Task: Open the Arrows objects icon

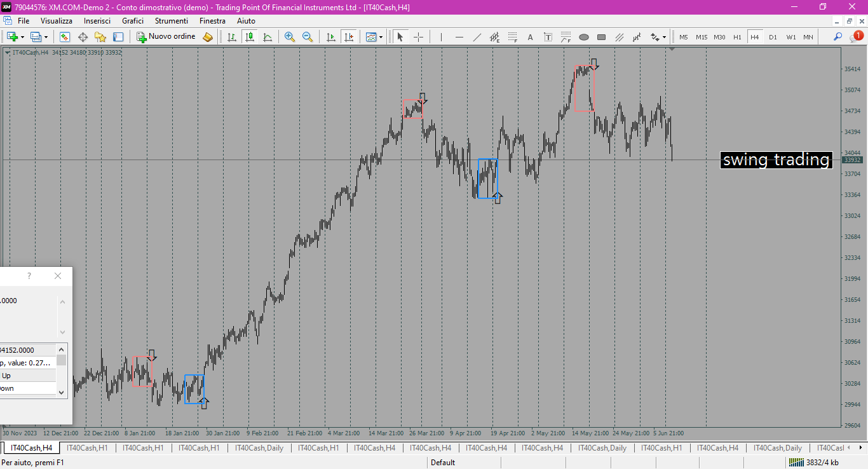Action: point(654,37)
